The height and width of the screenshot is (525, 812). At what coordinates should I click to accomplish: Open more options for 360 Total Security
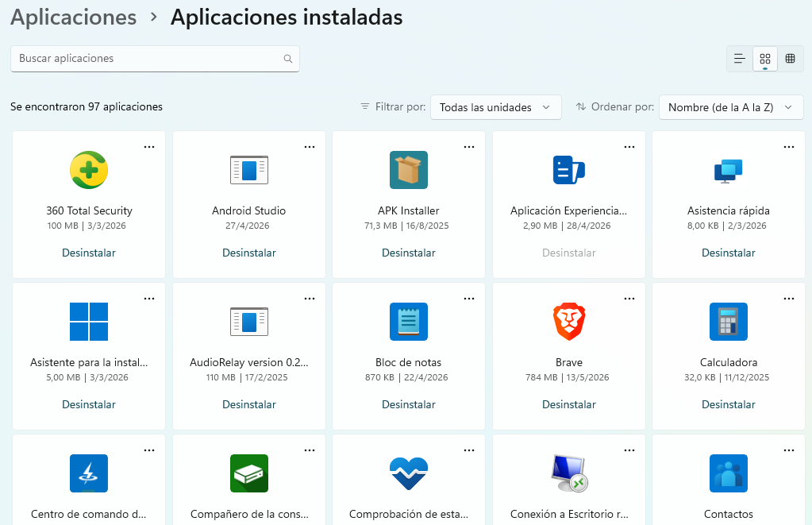point(149,147)
